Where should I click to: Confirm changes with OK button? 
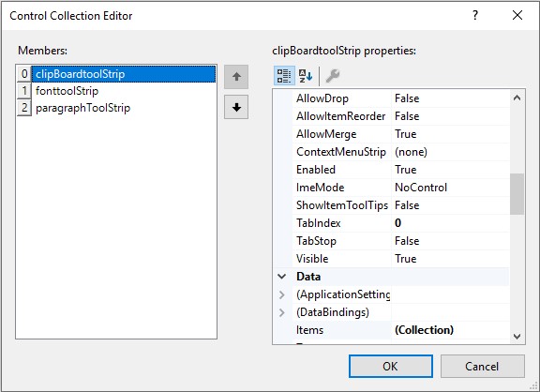[x=391, y=366]
